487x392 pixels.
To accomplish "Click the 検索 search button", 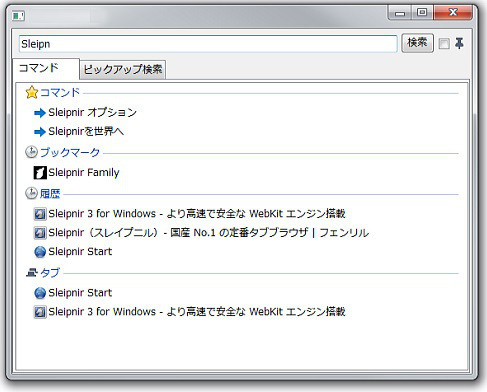I will (x=417, y=43).
